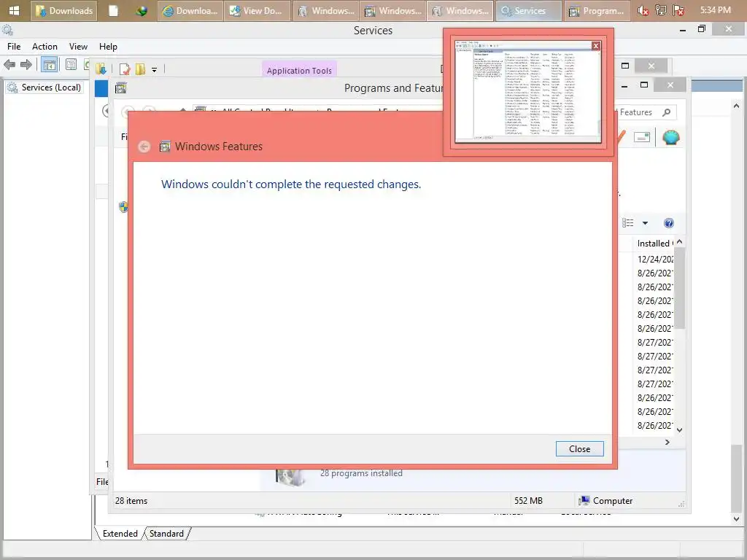
Task: Click the teal shell icon in toolbar
Action: tap(671, 138)
